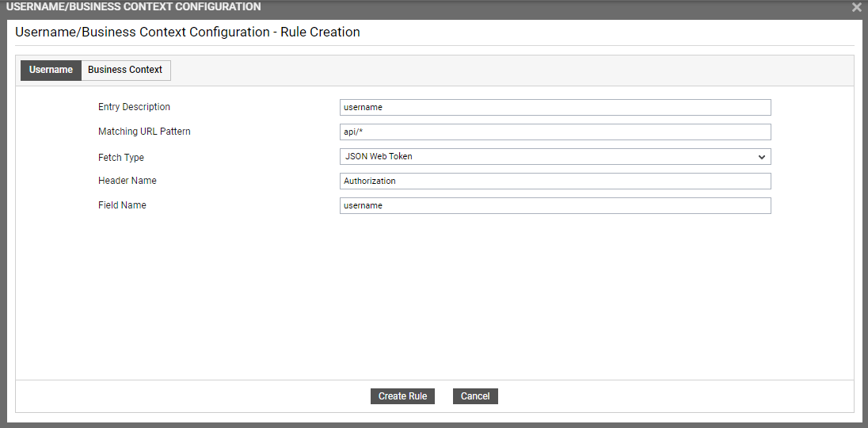Image resolution: width=868 pixels, height=428 pixels.
Task: Open the Fetch Type dropdown
Action: pyautogui.click(x=555, y=157)
